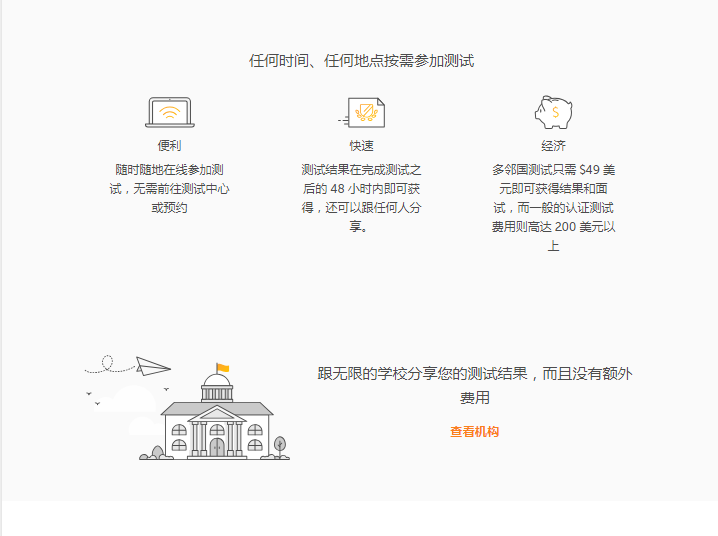Screen dimensions: 718x536
Task: Select the 经济 feature title
Action: click(553, 146)
